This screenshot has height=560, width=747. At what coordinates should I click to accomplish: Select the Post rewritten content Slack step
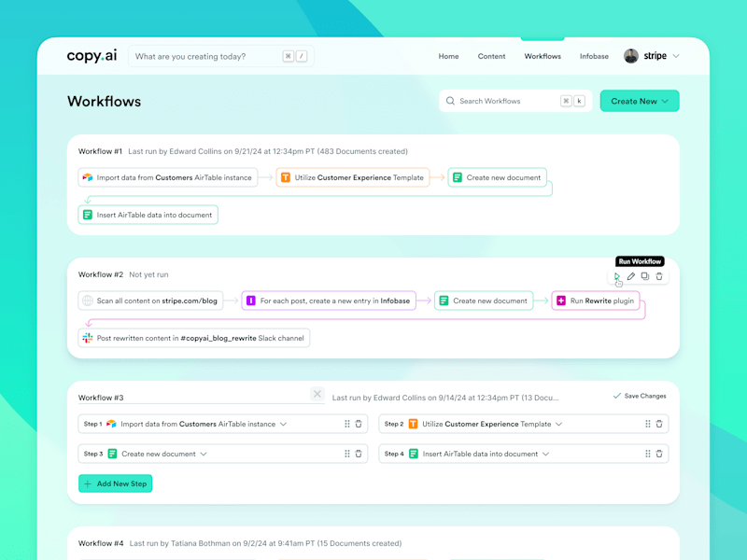coord(194,338)
